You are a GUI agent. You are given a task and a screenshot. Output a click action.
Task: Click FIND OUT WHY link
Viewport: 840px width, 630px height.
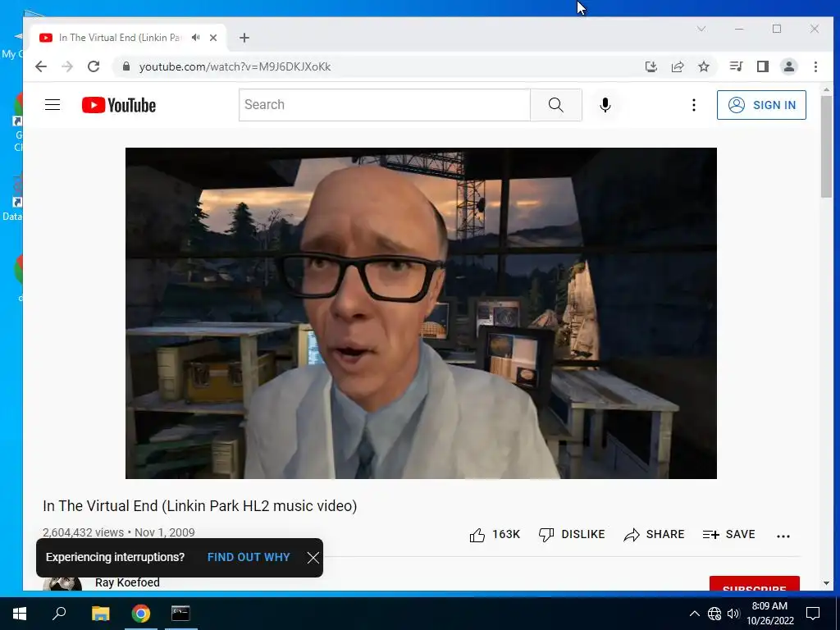249,557
